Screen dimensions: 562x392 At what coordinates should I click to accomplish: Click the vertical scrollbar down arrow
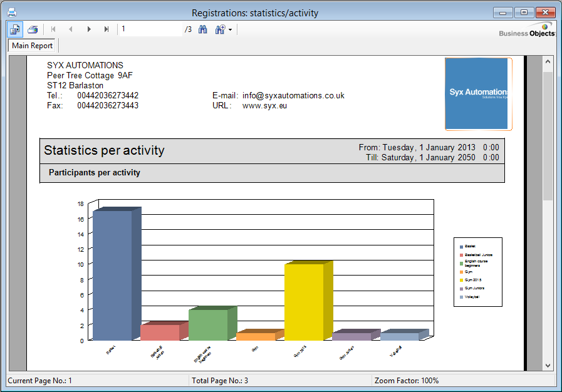pyautogui.click(x=548, y=365)
